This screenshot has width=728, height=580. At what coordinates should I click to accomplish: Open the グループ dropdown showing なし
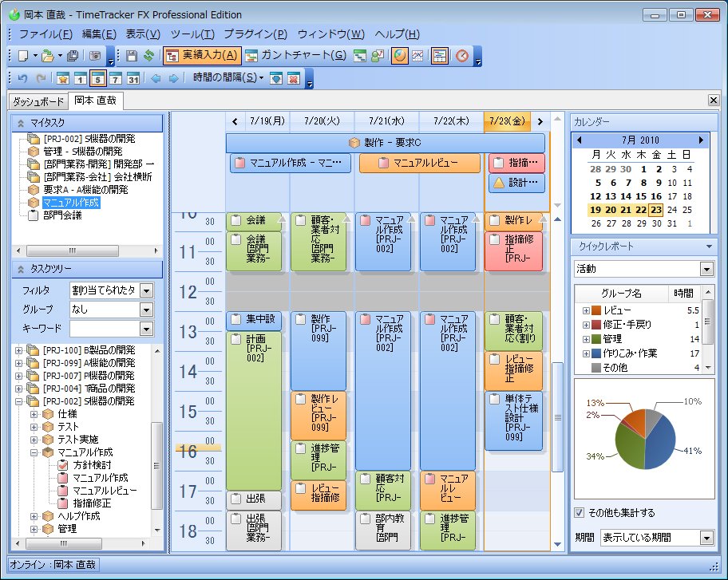point(146,310)
